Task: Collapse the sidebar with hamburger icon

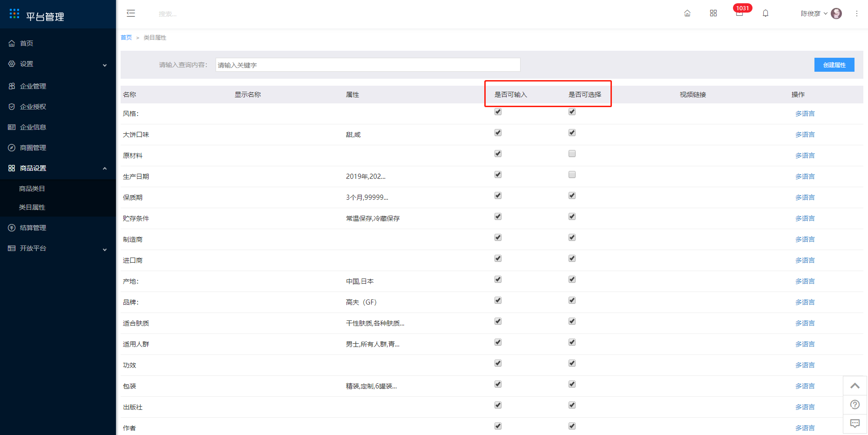Action: [131, 14]
